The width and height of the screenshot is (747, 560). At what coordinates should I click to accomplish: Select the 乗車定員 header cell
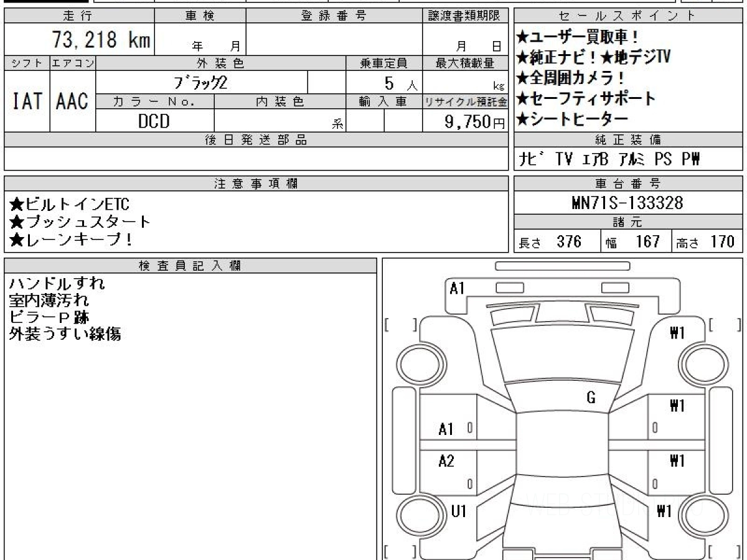pyautogui.click(x=384, y=63)
